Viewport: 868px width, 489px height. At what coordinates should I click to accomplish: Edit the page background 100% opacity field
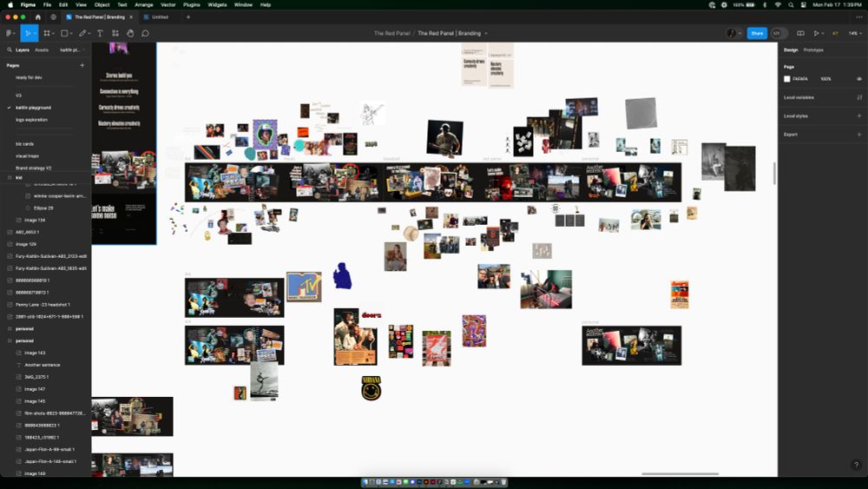point(825,79)
